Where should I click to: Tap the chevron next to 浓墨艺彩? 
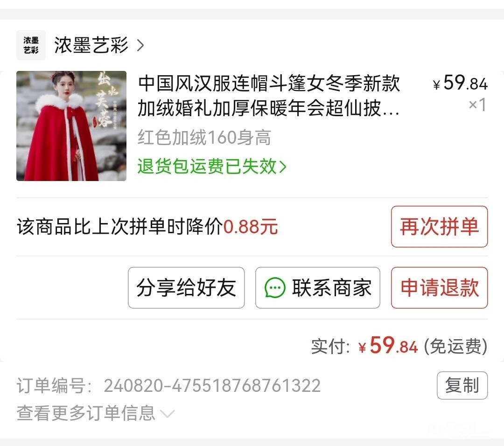pyautogui.click(x=140, y=45)
